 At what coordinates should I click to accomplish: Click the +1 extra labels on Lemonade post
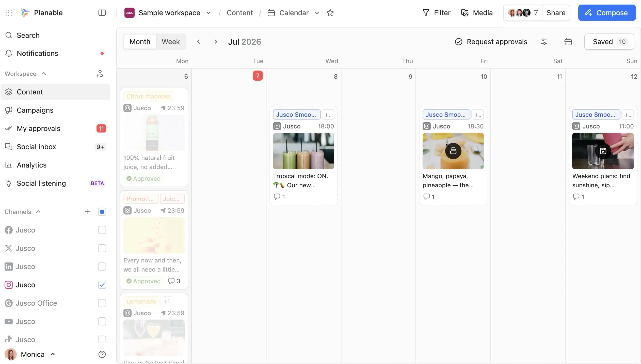(167, 302)
